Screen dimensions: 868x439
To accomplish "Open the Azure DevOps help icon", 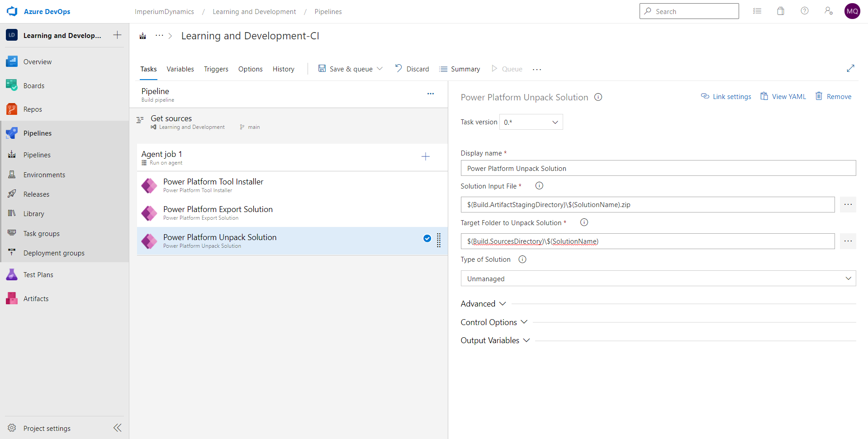I will 804,10.
